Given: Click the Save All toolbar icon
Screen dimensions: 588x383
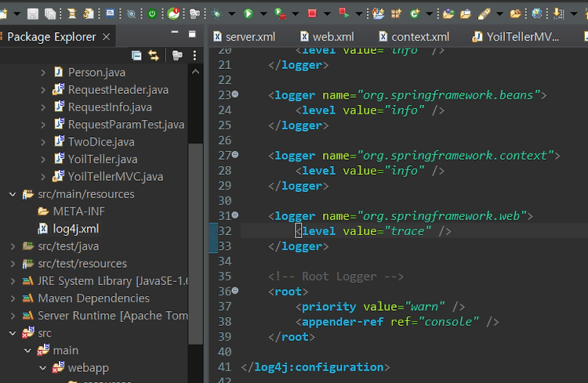Looking at the screenshot, I should (x=50, y=14).
